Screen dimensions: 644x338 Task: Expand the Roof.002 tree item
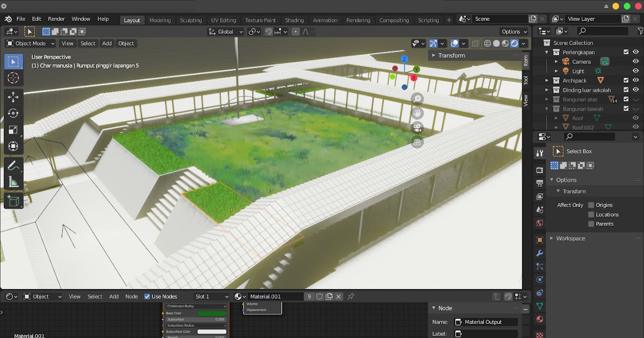(557, 127)
